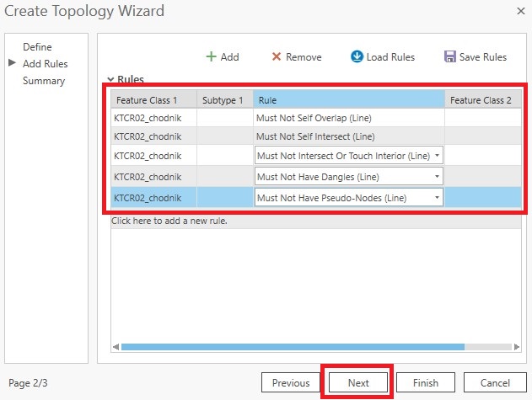
Task: Click the Save Rules floppy disk icon
Action: [449, 57]
